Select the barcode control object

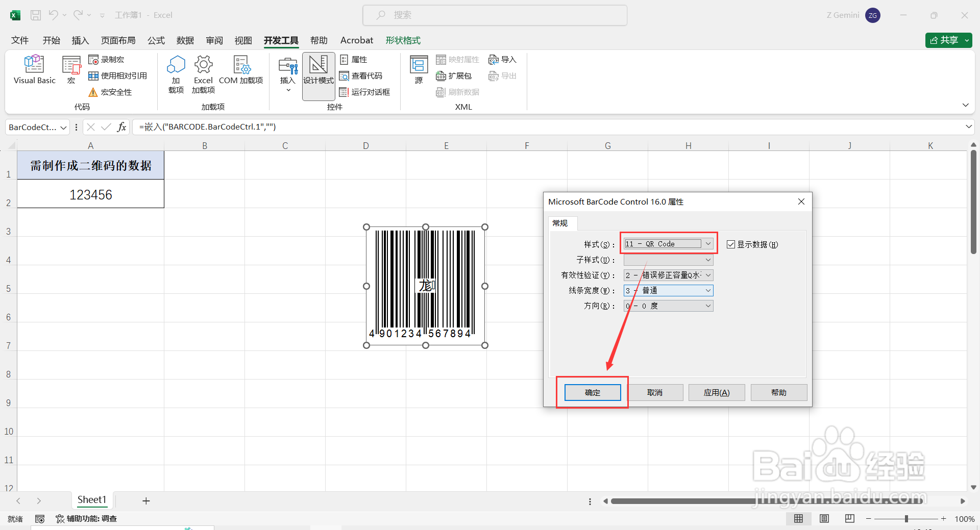(426, 286)
